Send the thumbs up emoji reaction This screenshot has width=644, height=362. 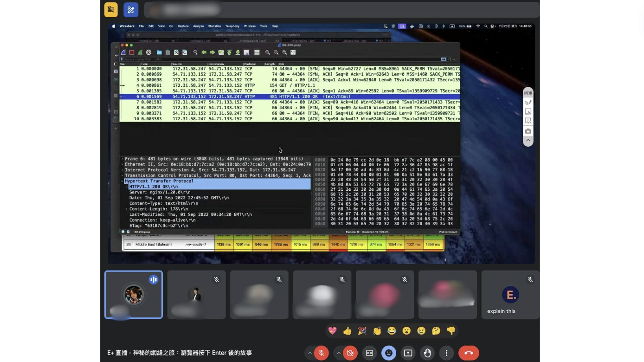click(x=347, y=331)
